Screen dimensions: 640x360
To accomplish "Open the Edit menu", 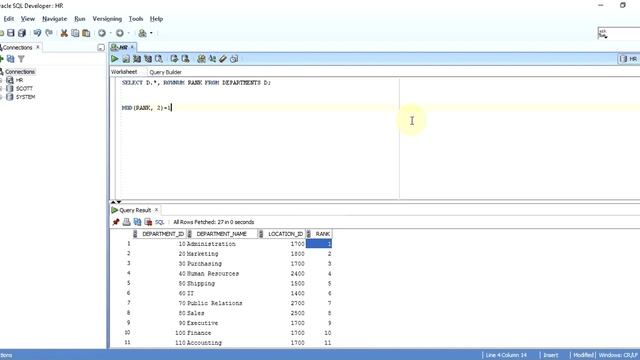I will pyautogui.click(x=9, y=19).
